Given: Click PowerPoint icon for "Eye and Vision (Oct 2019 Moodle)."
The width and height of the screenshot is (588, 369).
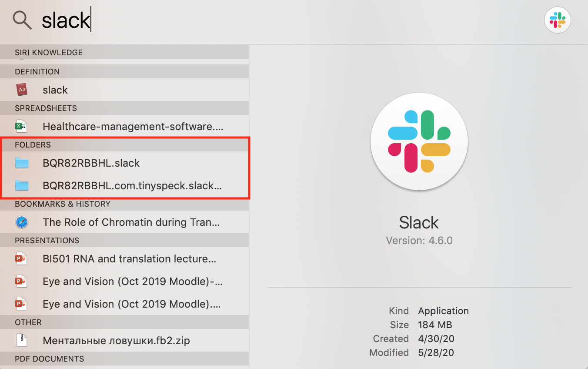Looking at the screenshot, I should (21, 304).
